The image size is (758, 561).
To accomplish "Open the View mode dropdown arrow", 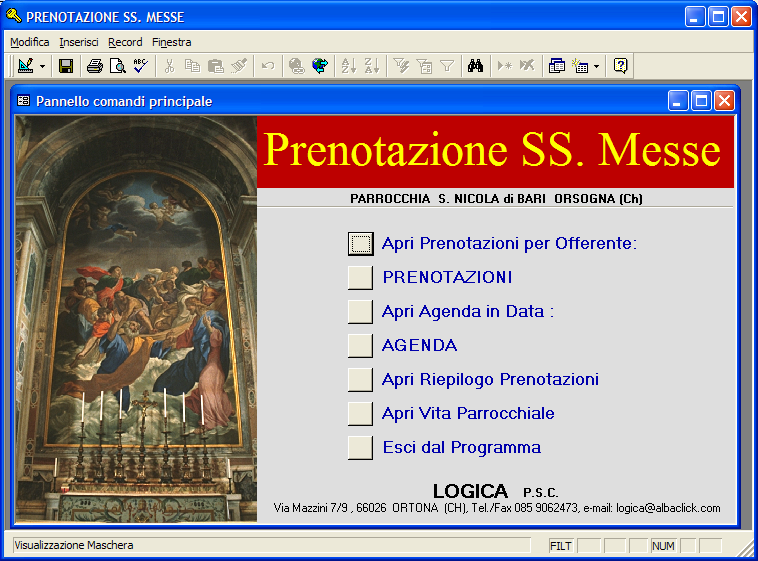I will click(43, 66).
